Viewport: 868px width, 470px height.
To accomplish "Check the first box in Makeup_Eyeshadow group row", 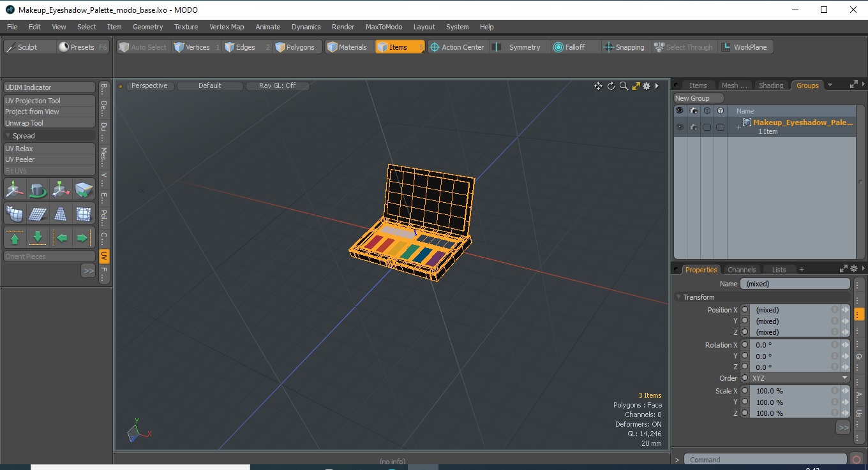I will (x=707, y=128).
